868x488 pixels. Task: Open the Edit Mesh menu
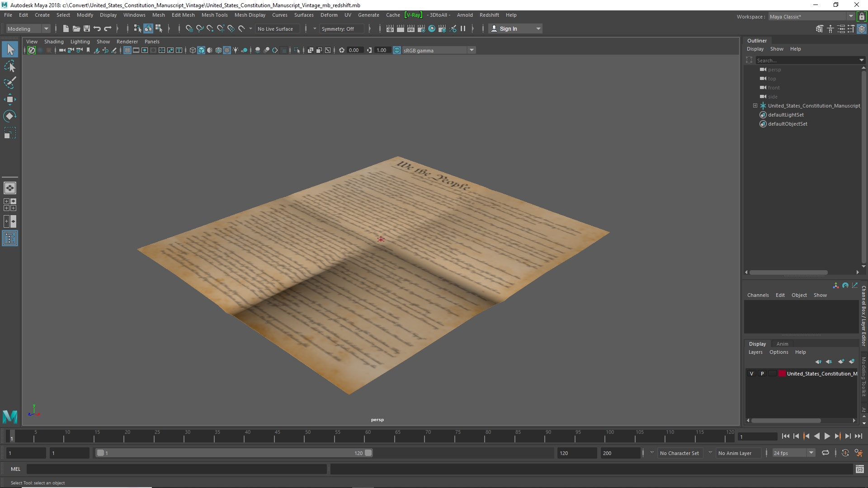[x=183, y=15]
